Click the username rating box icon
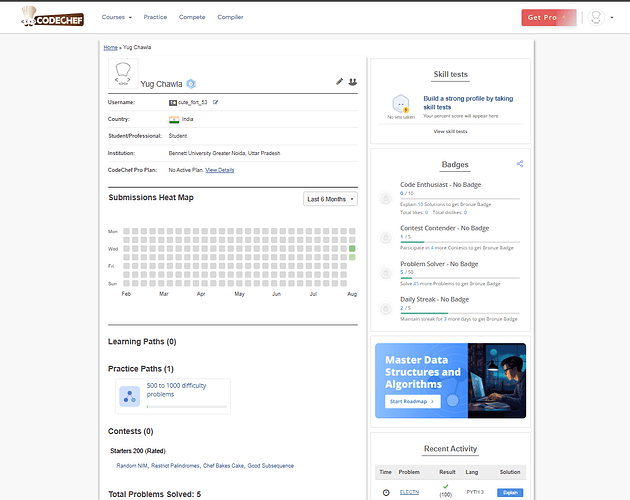This screenshot has height=500, width=630. 173,102
